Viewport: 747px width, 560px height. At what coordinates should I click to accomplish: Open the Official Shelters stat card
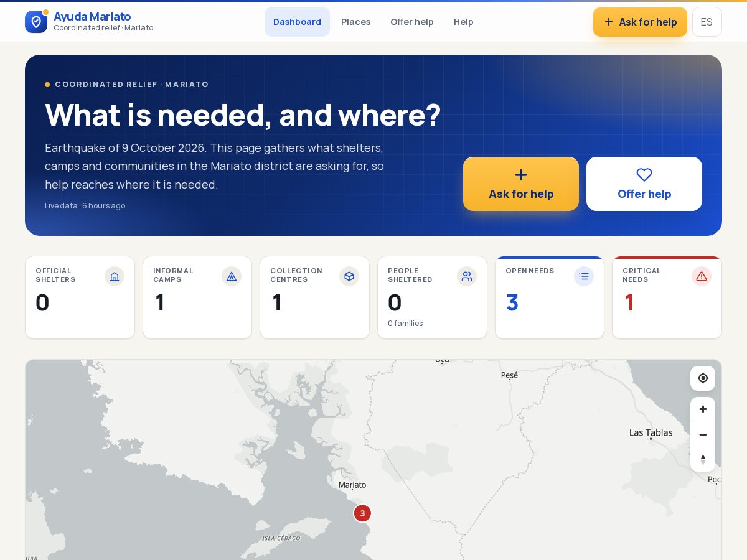pos(80,297)
